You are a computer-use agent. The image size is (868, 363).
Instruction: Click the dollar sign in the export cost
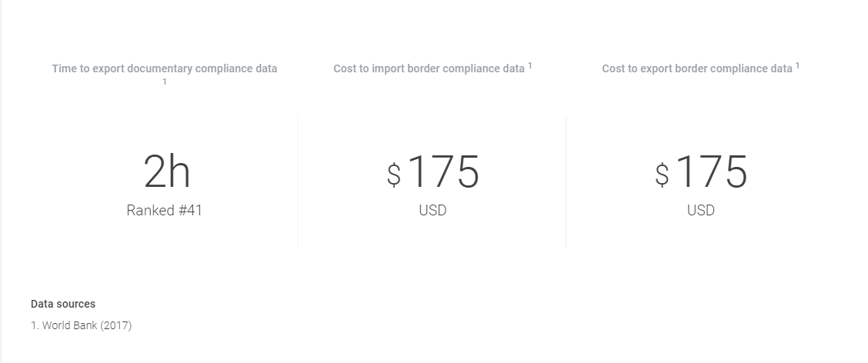662,174
